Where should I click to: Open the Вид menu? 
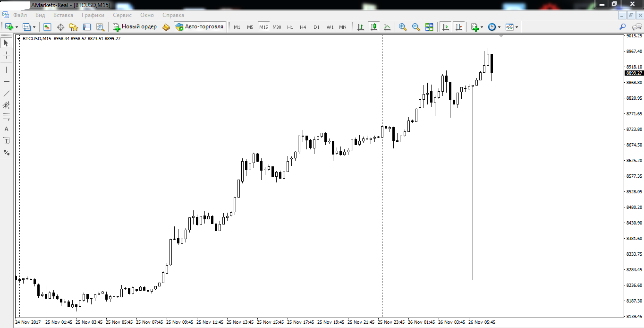[x=40, y=15]
